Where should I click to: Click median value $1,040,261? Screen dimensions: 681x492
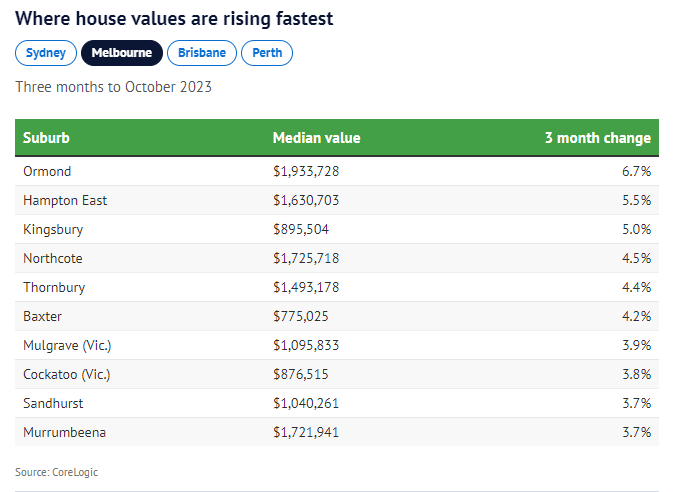tap(306, 403)
